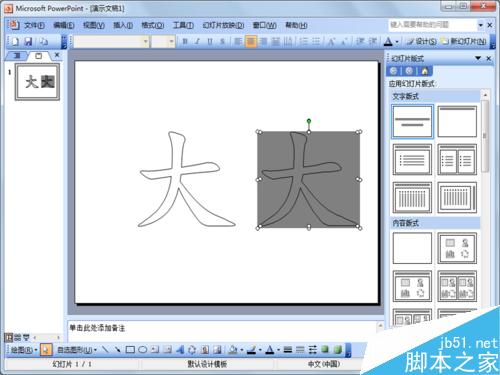The width and height of the screenshot is (500, 375).
Task: Toggle bulleted list formatting
Action: tap(316, 42)
